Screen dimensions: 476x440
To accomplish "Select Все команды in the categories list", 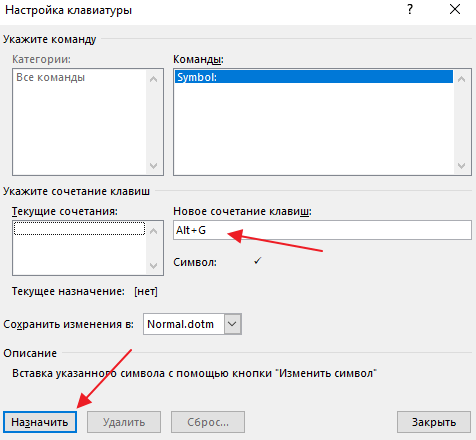I will coord(51,77).
